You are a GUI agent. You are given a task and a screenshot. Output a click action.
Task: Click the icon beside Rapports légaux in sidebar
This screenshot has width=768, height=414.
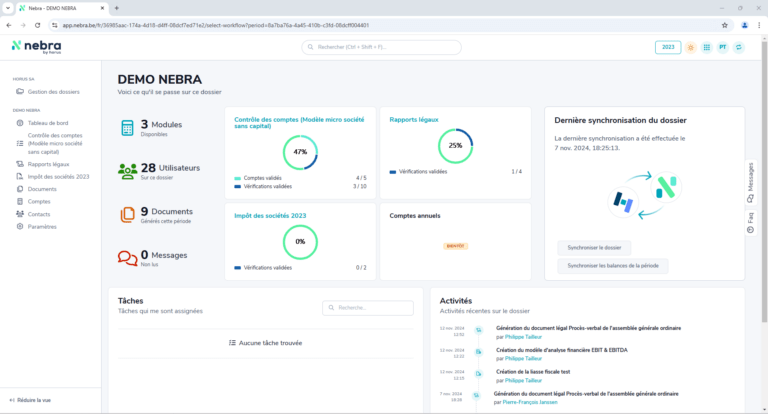tap(20, 164)
